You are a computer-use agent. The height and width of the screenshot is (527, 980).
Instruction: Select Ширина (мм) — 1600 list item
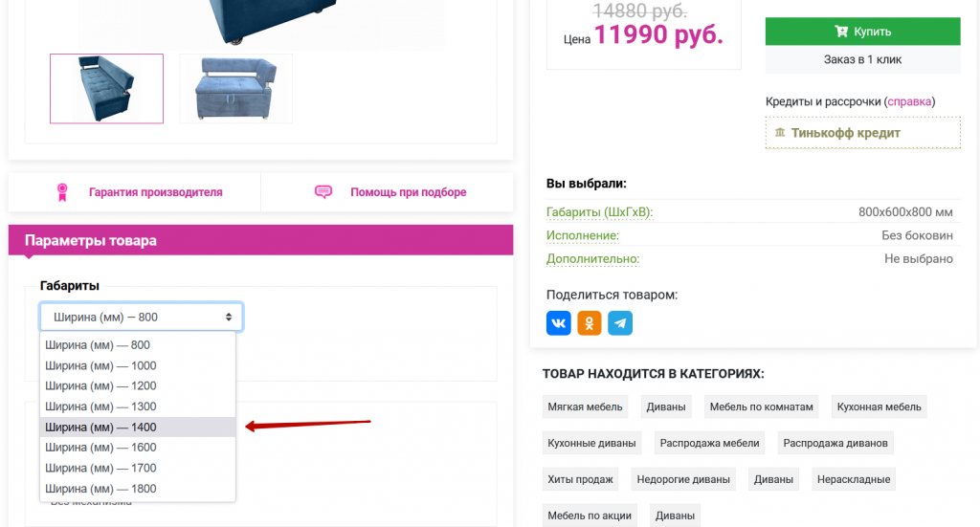point(138,448)
